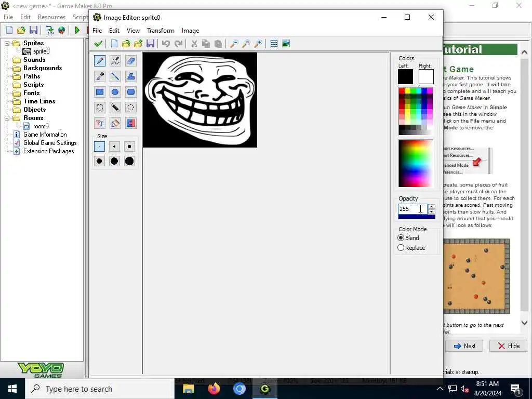
Task: Select the Fill bucket tool
Action: 115,123
